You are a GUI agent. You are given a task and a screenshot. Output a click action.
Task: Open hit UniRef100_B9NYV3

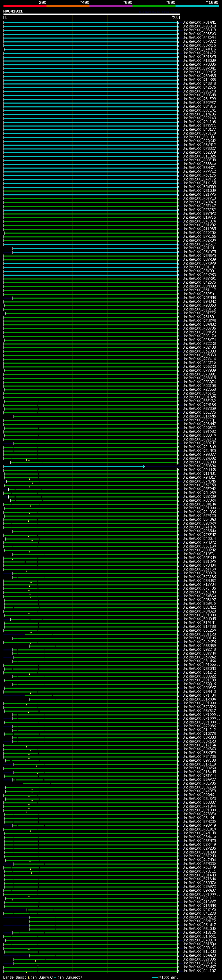pos(199,332)
